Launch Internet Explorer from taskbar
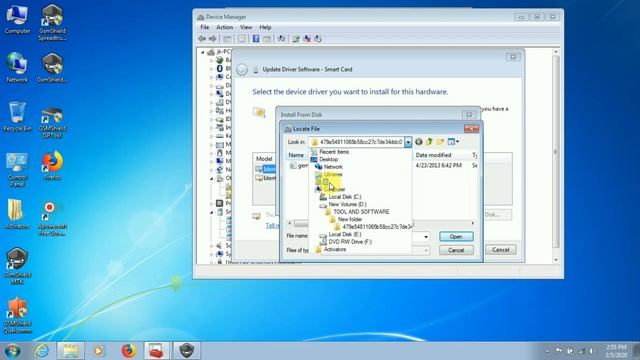 click(x=42, y=351)
